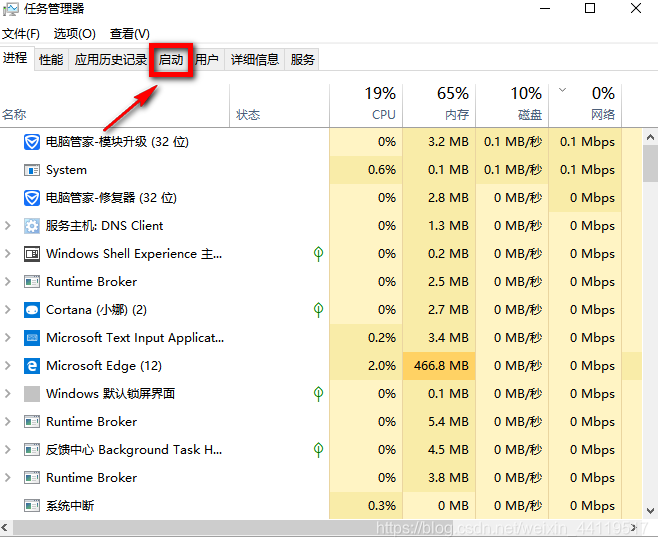658x547 pixels.
Task: Switch to the 服务 tab
Action: (302, 60)
